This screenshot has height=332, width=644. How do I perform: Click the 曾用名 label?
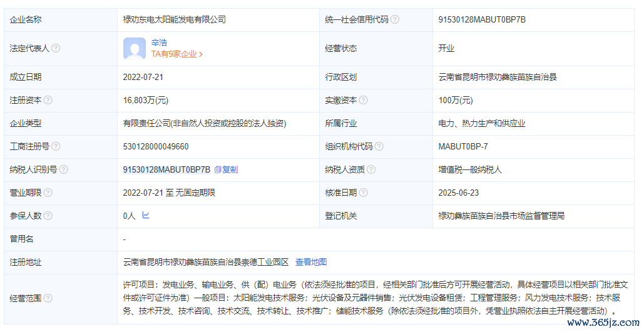coord(21,239)
